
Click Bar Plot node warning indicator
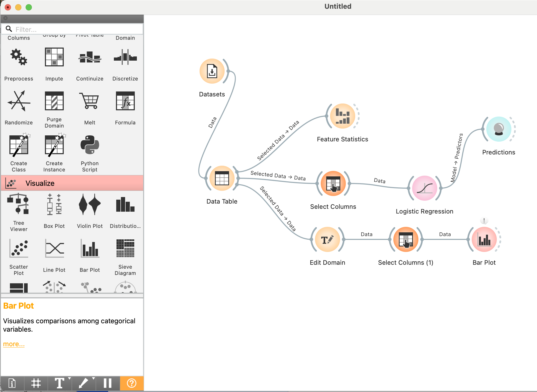point(484,221)
